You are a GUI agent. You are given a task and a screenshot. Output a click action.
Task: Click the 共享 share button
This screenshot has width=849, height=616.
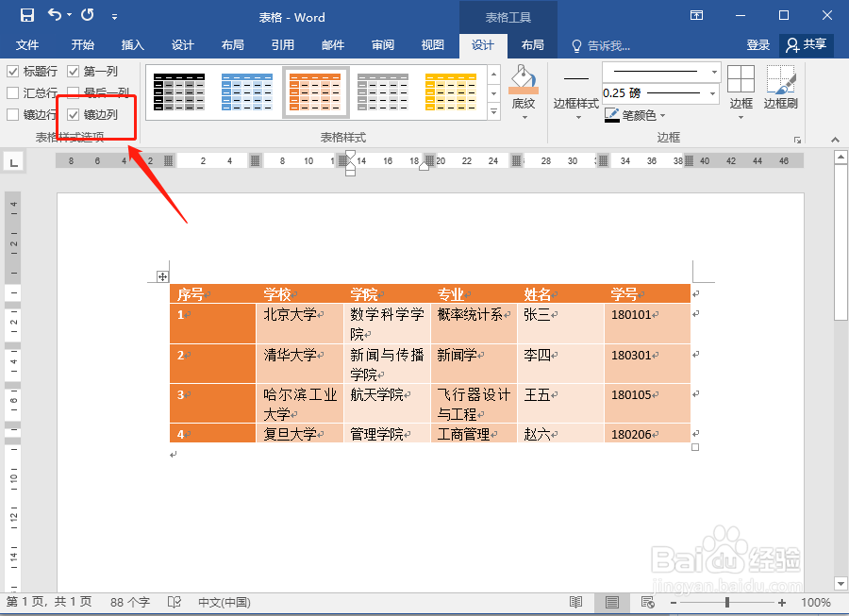(x=807, y=45)
